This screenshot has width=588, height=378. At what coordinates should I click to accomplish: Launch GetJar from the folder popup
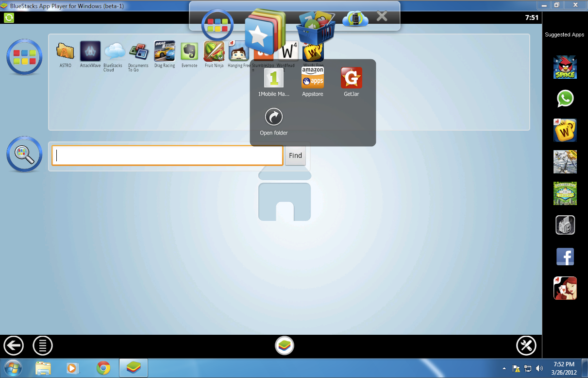point(351,78)
